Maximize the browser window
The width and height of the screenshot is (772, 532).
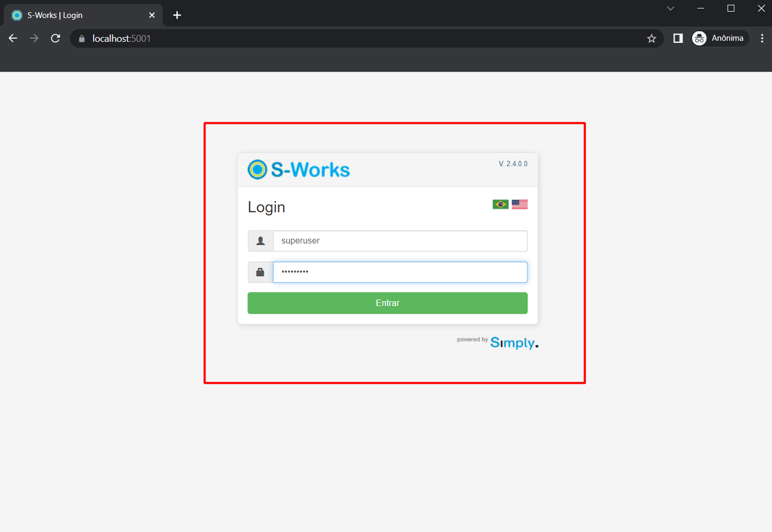[731, 8]
